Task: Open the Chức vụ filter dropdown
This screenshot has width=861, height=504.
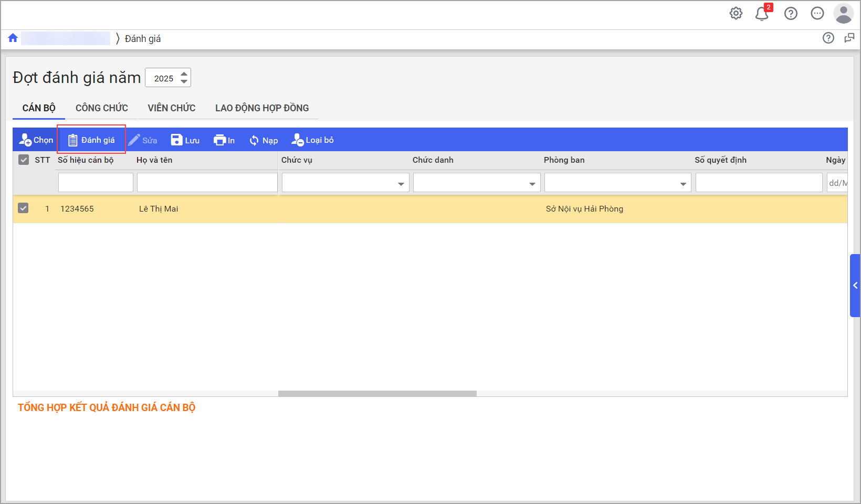Action: click(401, 184)
